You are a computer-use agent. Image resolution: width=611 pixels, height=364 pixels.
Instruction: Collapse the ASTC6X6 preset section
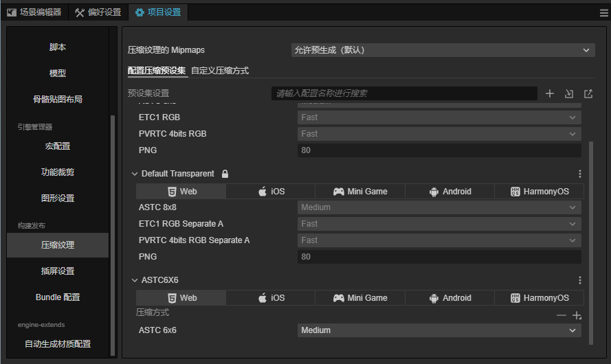coord(135,280)
